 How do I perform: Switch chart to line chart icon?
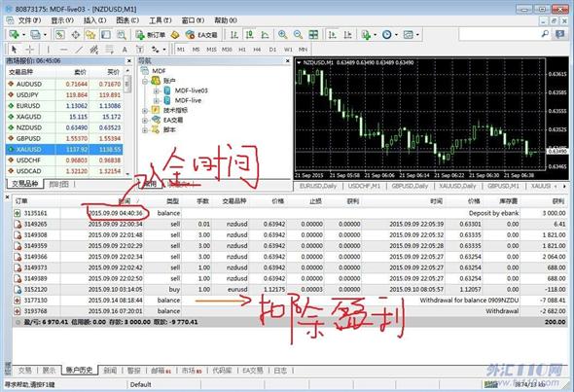click(265, 35)
